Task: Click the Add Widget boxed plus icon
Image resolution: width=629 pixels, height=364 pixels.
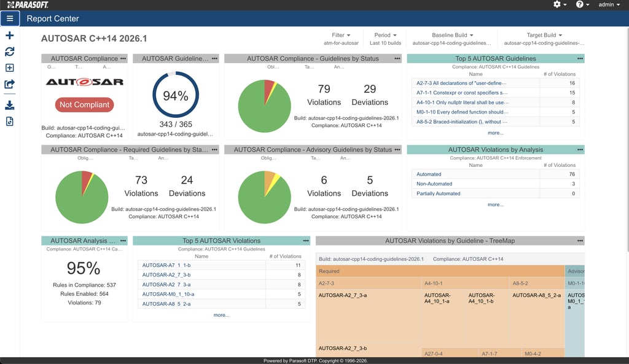Action: pyautogui.click(x=10, y=68)
